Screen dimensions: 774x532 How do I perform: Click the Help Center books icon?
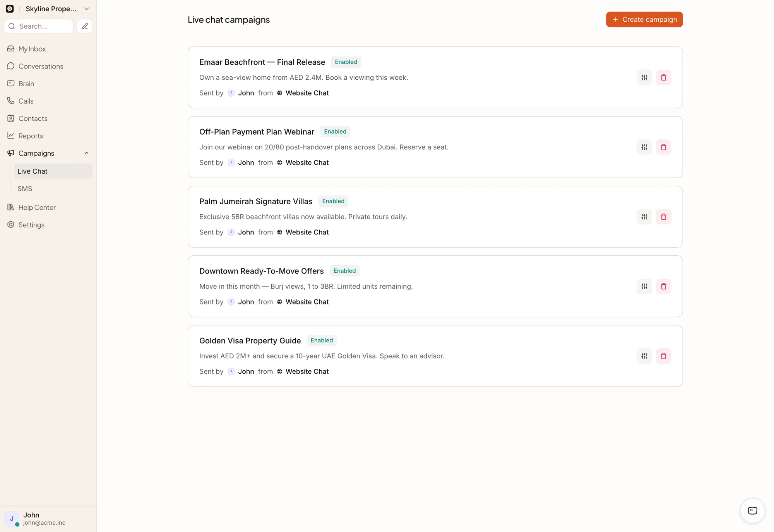(11, 207)
